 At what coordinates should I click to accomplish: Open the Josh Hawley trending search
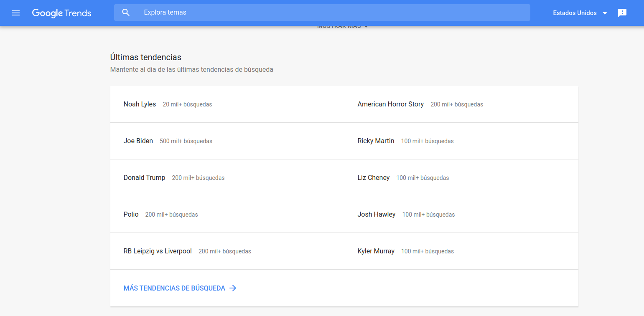[376, 215]
